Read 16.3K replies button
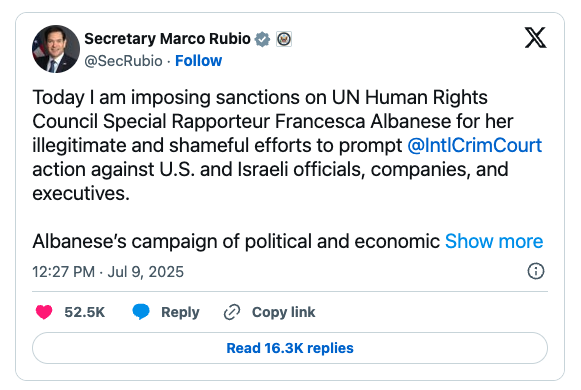 (x=290, y=348)
